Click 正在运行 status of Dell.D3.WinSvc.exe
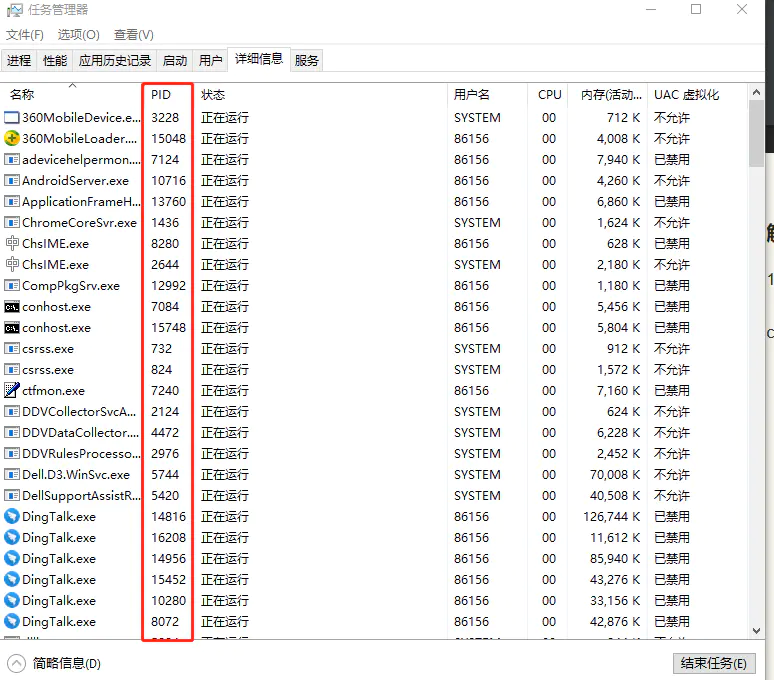774x680 pixels. [x=225, y=475]
